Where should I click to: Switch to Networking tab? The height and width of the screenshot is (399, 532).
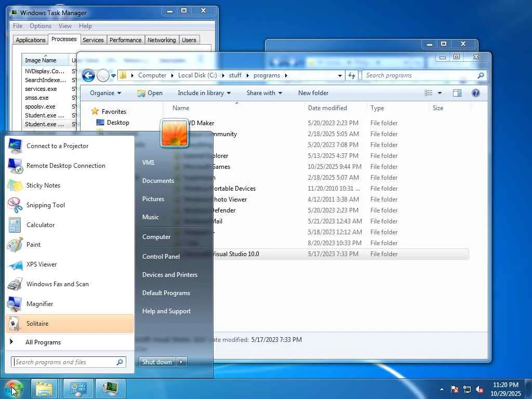coord(162,40)
